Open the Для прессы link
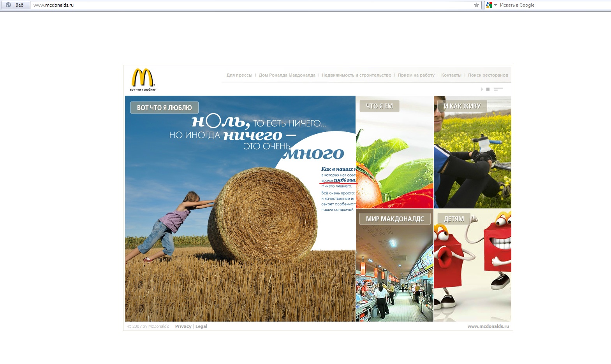Viewport: 611px width, 364px height. [239, 75]
